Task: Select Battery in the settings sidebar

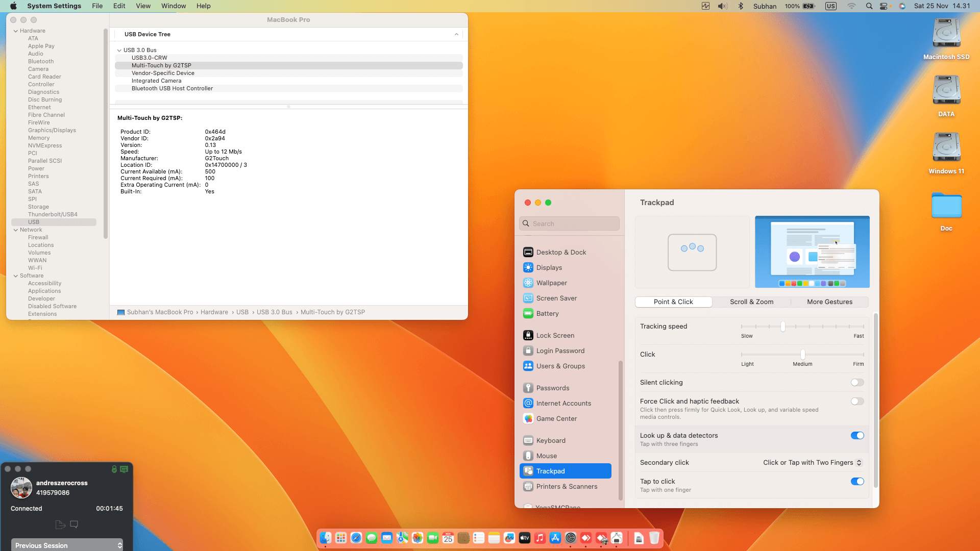Action: (x=547, y=313)
